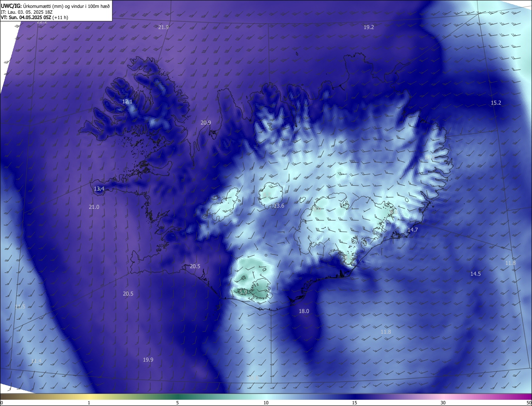
Task: Click the 11.8 value beside the 14.5 label
Action: point(510,263)
